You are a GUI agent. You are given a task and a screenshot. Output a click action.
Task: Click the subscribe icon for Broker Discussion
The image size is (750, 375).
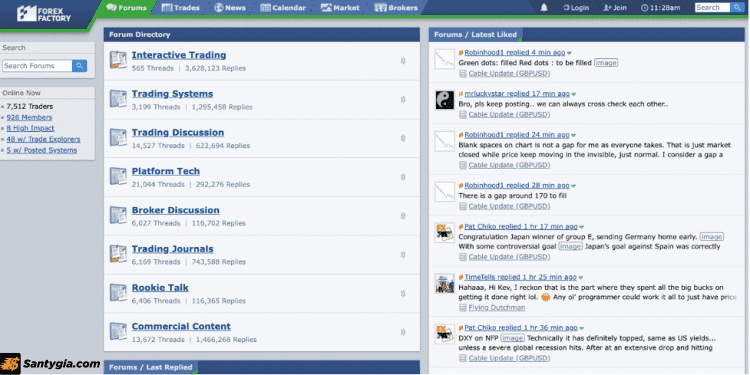403,216
